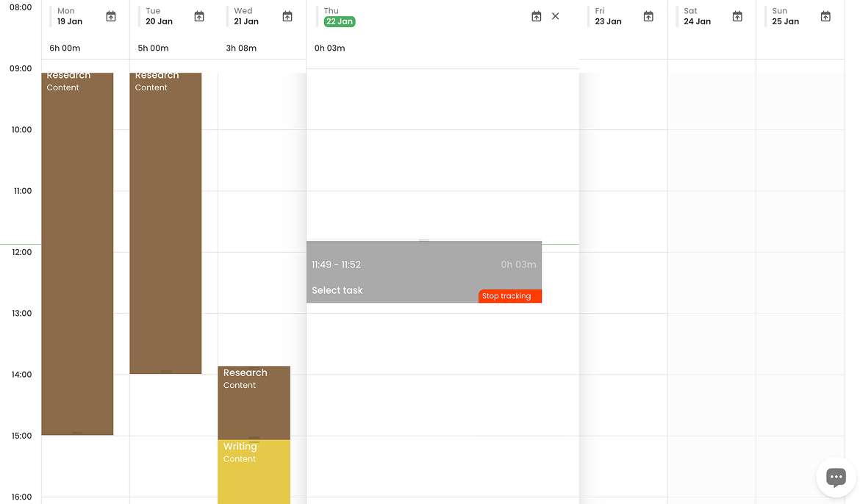Select the Thu day column header
The width and height of the screenshot is (860, 504).
tap(331, 11)
